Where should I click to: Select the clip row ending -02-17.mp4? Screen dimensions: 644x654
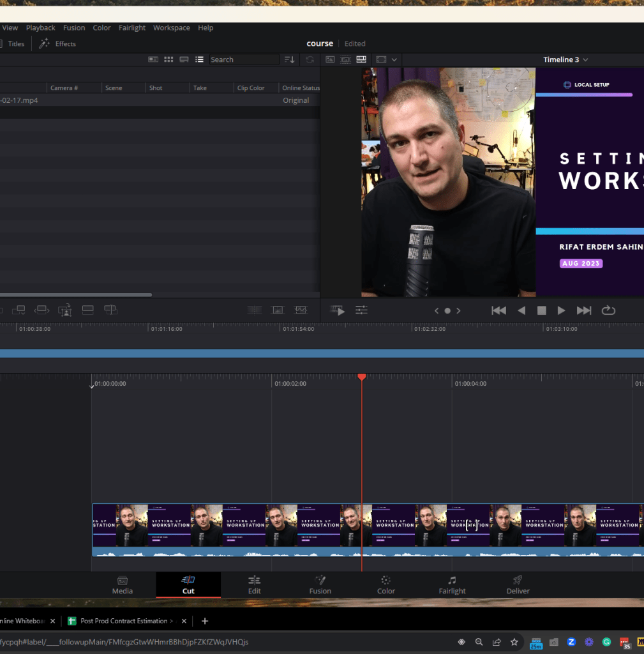pos(160,100)
